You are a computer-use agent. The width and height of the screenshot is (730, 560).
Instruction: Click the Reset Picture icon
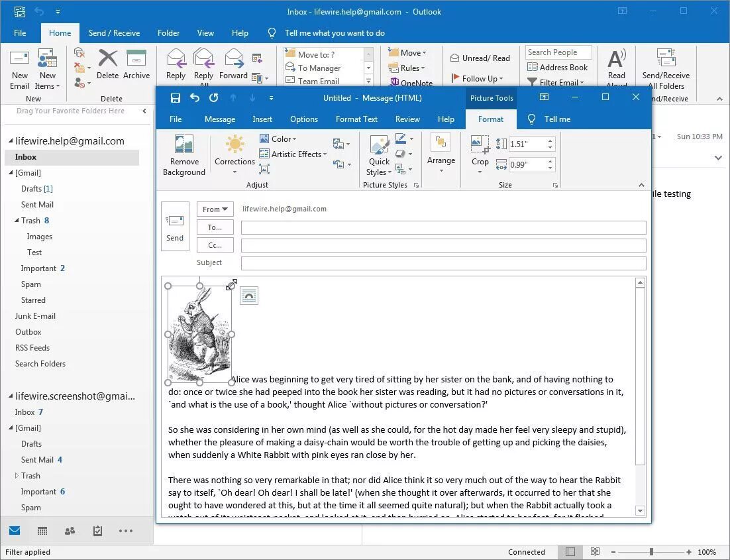340,164
